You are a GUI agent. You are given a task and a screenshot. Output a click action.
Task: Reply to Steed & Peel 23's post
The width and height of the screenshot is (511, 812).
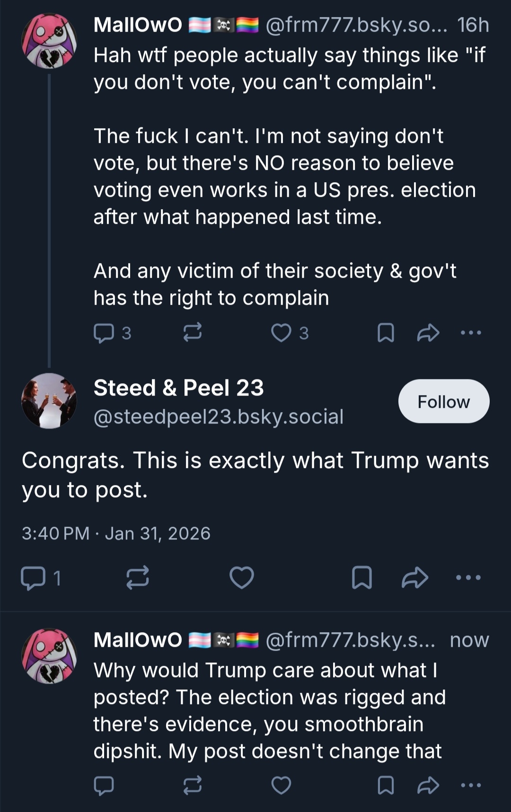(32, 578)
